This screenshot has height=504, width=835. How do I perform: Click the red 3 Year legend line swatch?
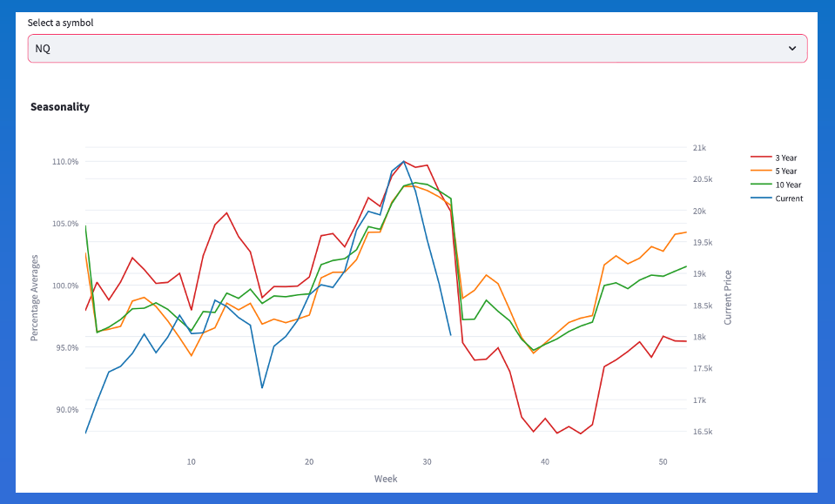coord(760,158)
